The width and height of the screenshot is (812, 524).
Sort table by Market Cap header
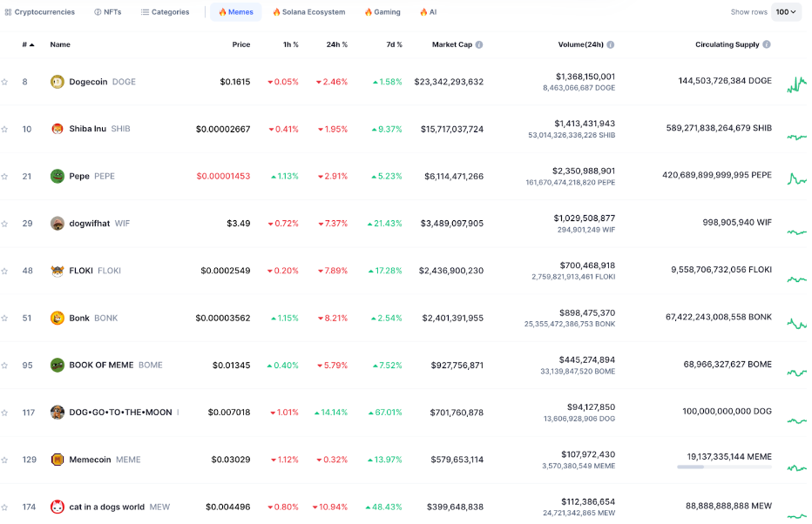[451, 44]
